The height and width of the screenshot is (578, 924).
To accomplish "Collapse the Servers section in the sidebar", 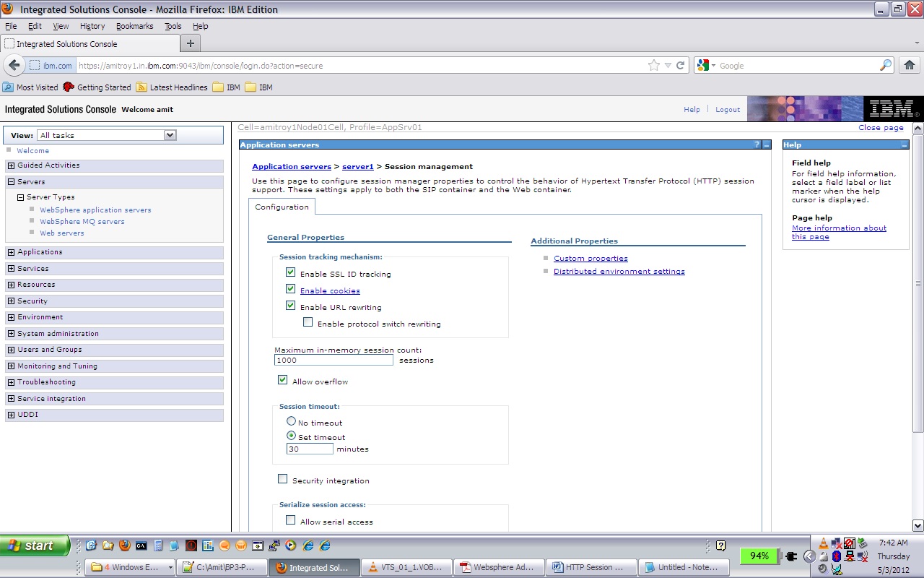I will click(x=10, y=181).
